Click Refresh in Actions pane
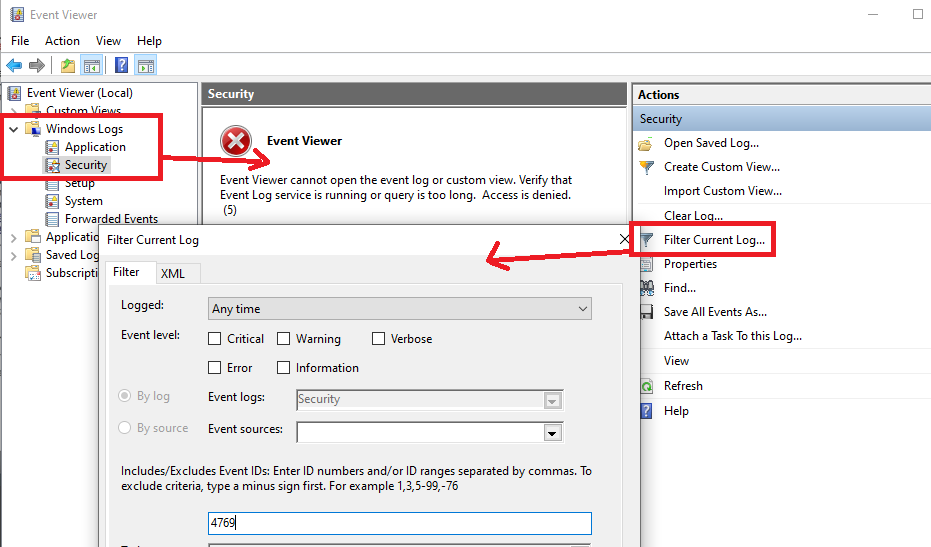Screen dimensions: 931x547 click(683, 386)
